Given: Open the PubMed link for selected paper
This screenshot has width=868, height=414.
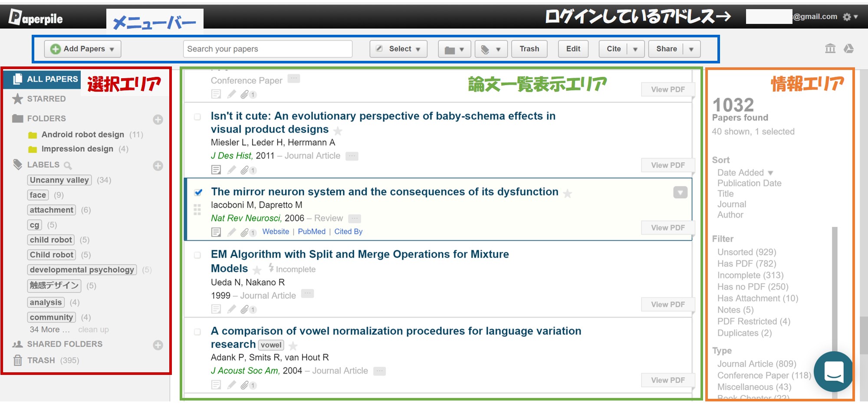Looking at the screenshot, I should coord(311,232).
